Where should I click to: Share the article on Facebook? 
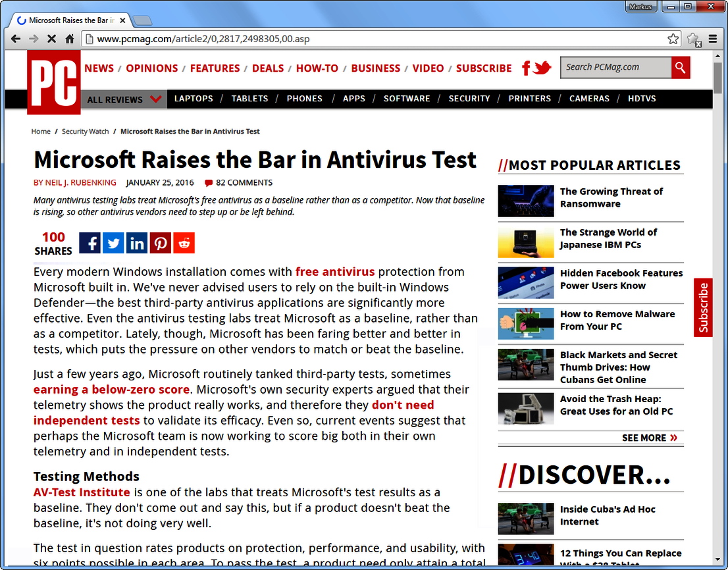[90, 243]
